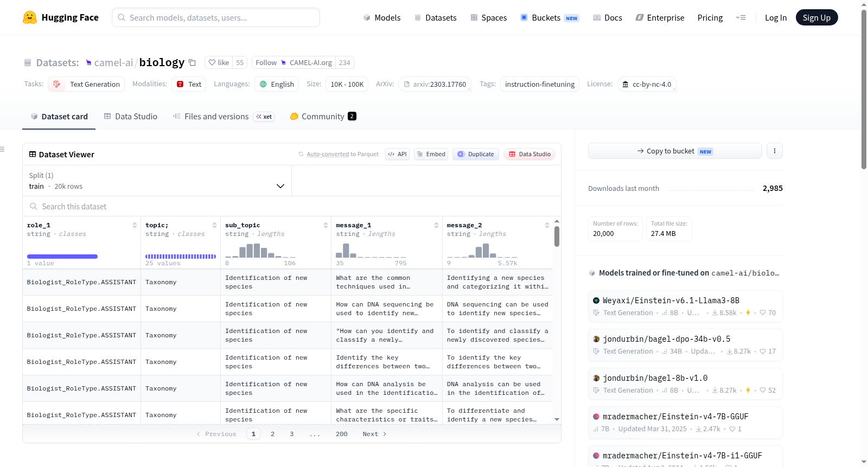
Task: Go to page 3 of the viewer
Action: click(x=291, y=434)
